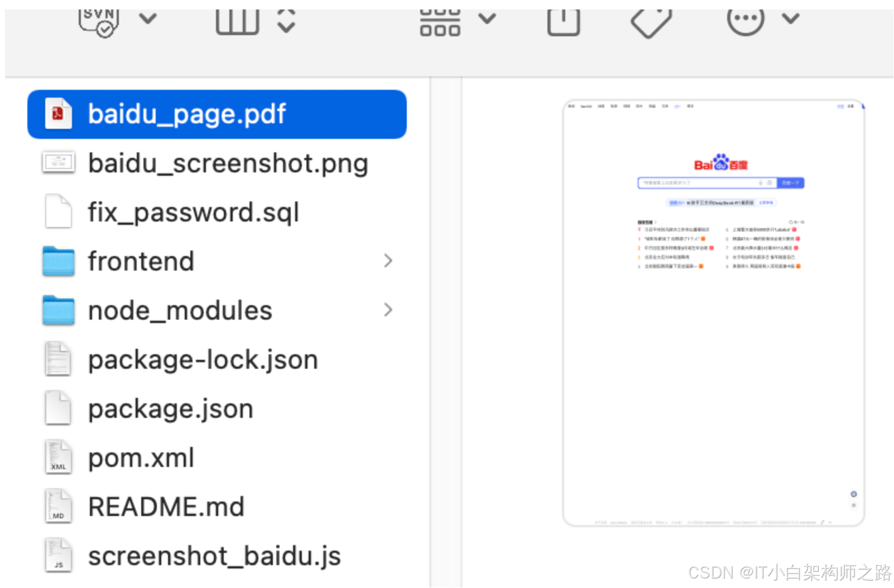
Task: Click the baidu_page.pdf preview thumbnail
Action: click(714, 313)
